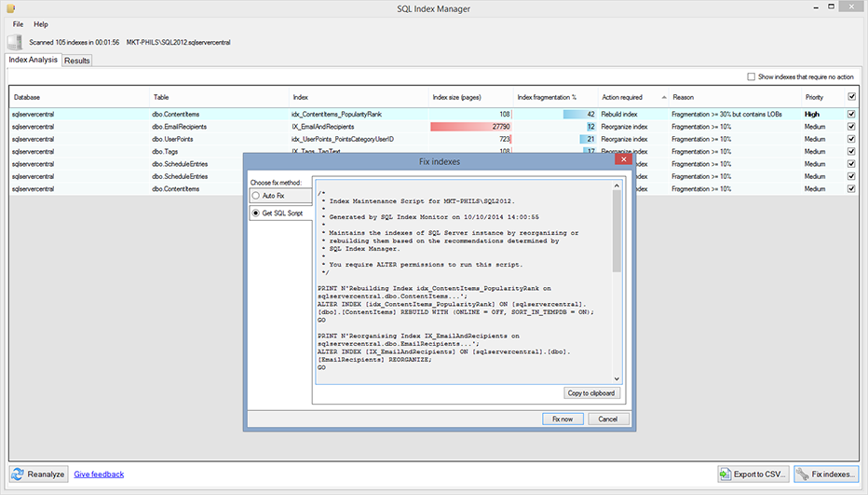Click the dbo.Tags table cell
Viewport: 868px width, 495px height.
(x=219, y=151)
